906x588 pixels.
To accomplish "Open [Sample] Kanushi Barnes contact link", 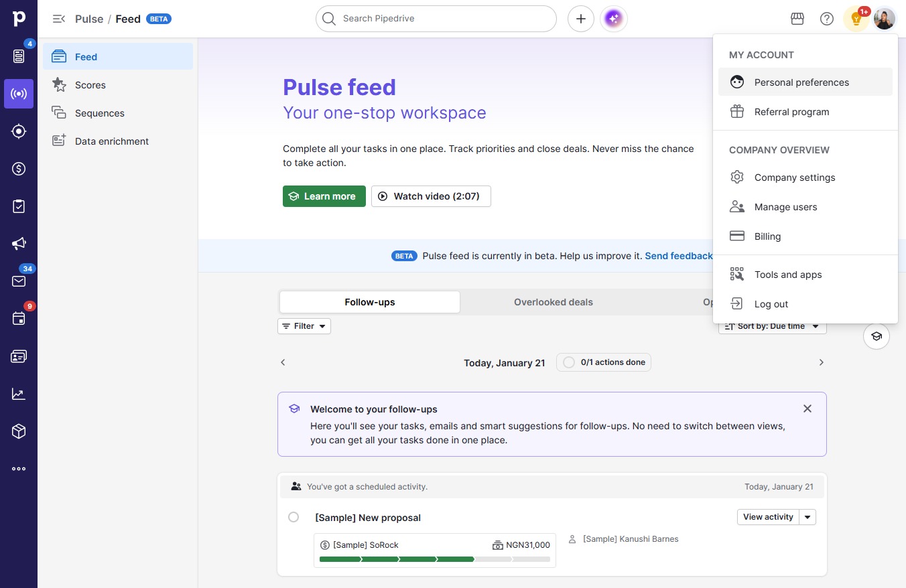I will point(631,538).
